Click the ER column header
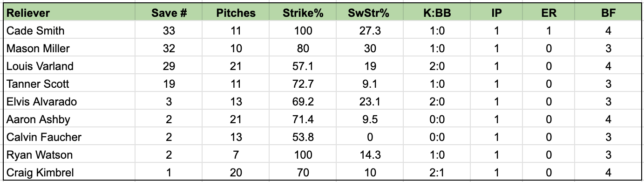 pos(549,13)
